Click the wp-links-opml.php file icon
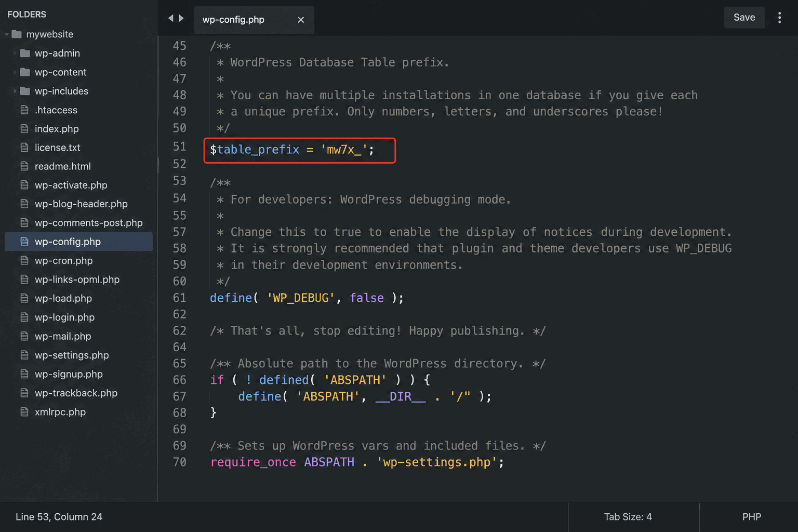The height and width of the screenshot is (532, 798). point(24,279)
